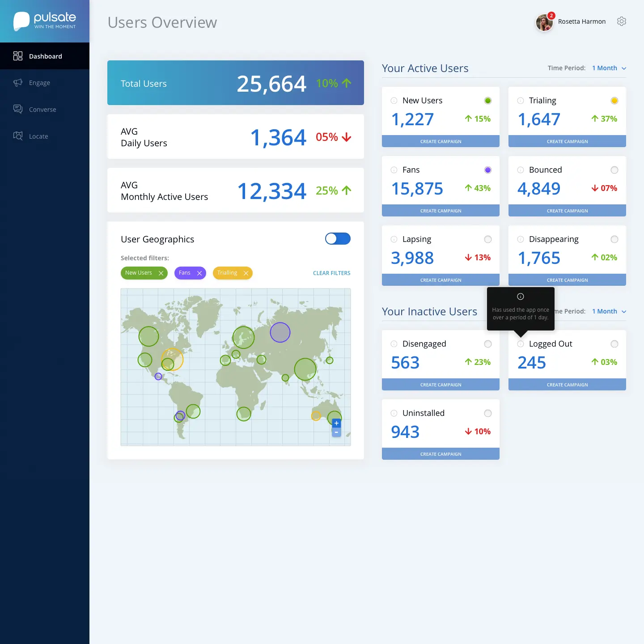
Task: Open the Locate sidebar section
Action: (38, 136)
